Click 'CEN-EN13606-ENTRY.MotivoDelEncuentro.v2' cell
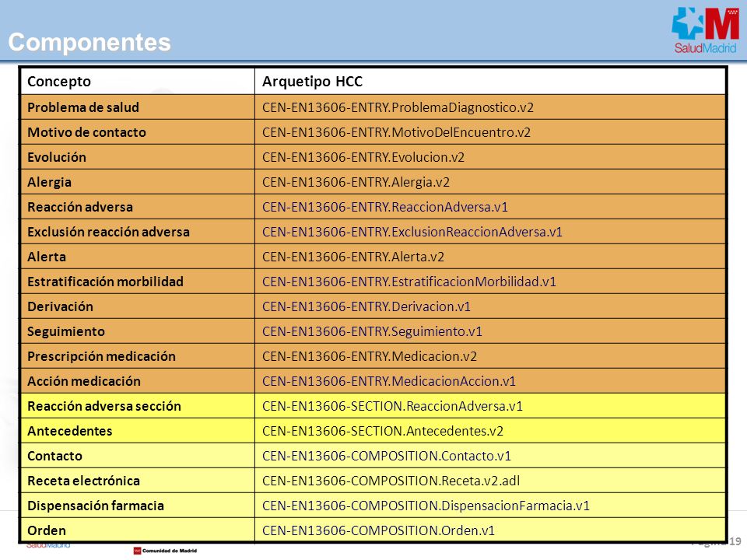The image size is (747, 560). pyautogui.click(x=490, y=132)
